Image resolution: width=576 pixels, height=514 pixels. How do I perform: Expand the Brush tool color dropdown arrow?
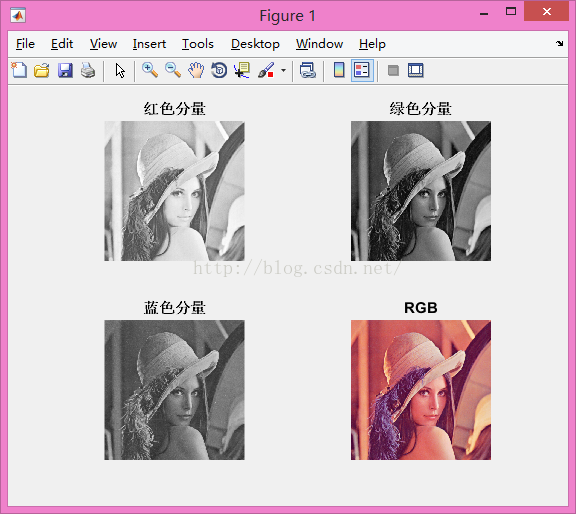tap(283, 70)
